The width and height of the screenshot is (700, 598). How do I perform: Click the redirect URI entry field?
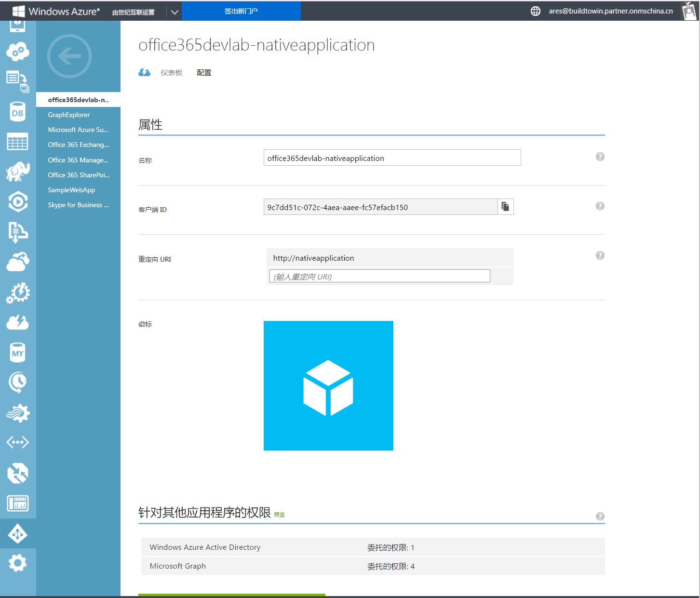[379, 276]
